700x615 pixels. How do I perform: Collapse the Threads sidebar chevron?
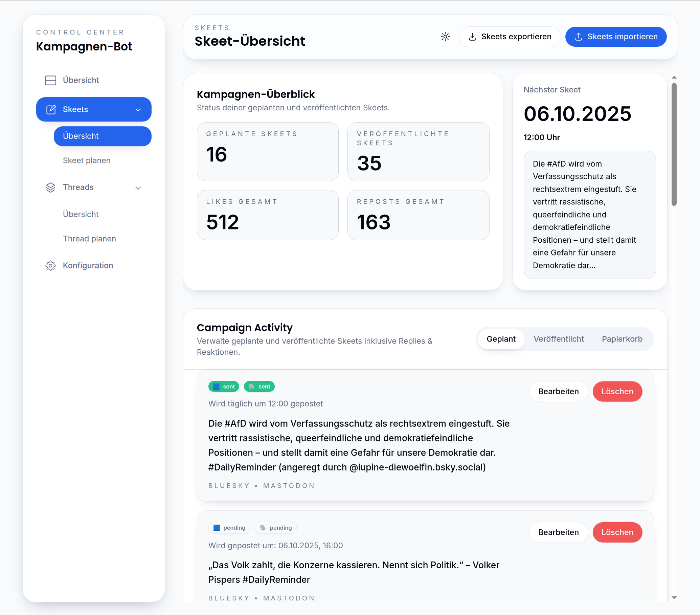[138, 188]
